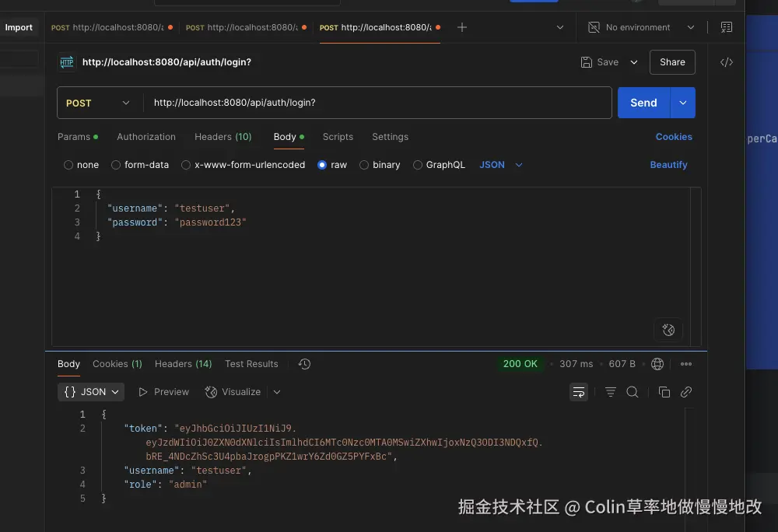Image resolution: width=778 pixels, height=532 pixels.
Task: Expand the Visualize options chevron
Action: pyautogui.click(x=277, y=392)
